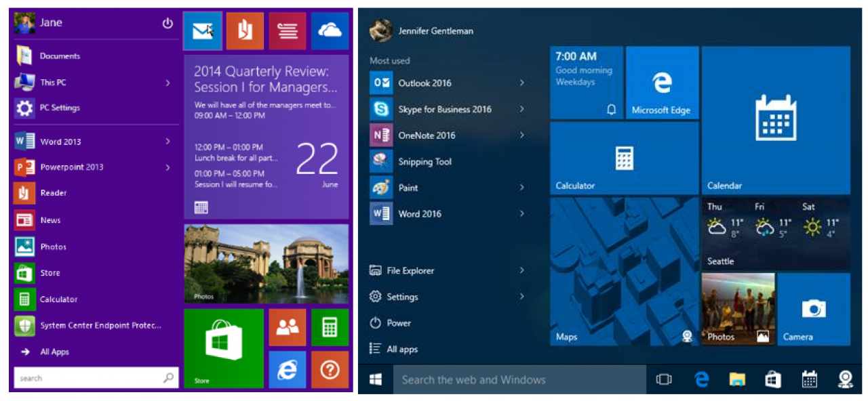Open the Alarms tile showing 7:00 AM

pyautogui.click(x=587, y=83)
